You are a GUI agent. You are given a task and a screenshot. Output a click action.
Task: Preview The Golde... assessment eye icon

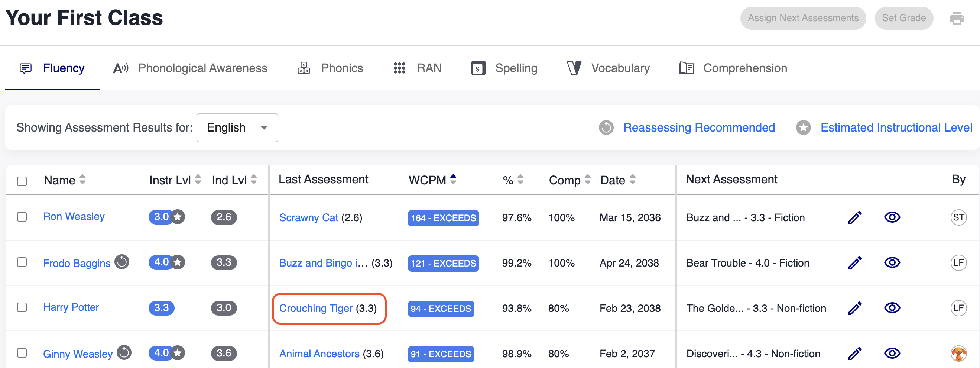(892, 308)
